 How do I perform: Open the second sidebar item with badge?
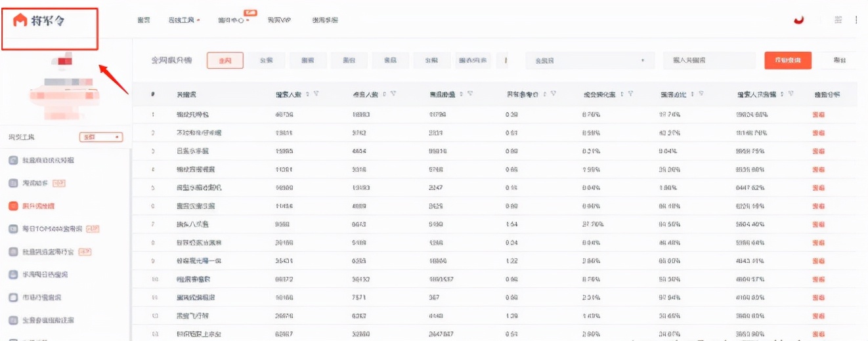coord(37,183)
